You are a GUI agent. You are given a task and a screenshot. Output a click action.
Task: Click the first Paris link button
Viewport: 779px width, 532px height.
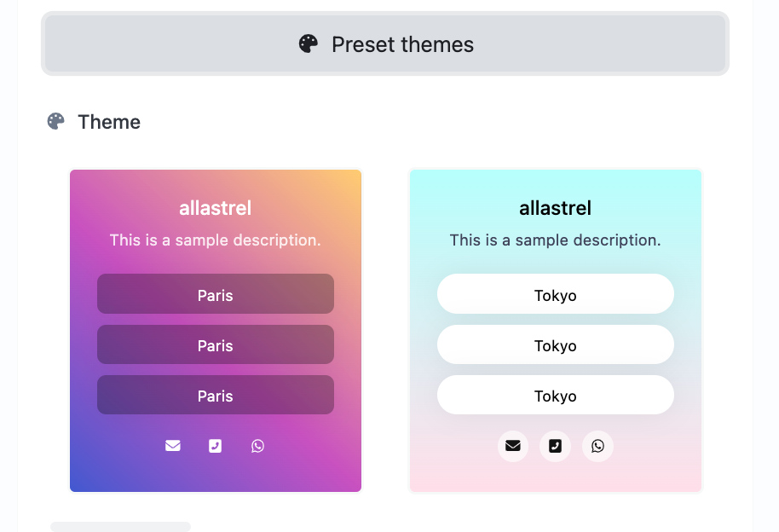pos(216,295)
